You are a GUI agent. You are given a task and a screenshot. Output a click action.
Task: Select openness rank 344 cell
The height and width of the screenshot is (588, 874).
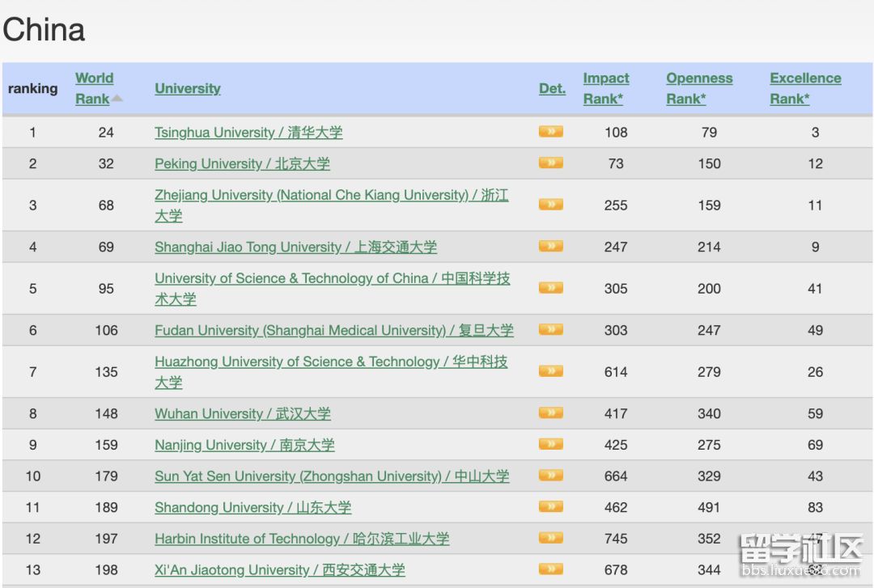click(x=709, y=569)
